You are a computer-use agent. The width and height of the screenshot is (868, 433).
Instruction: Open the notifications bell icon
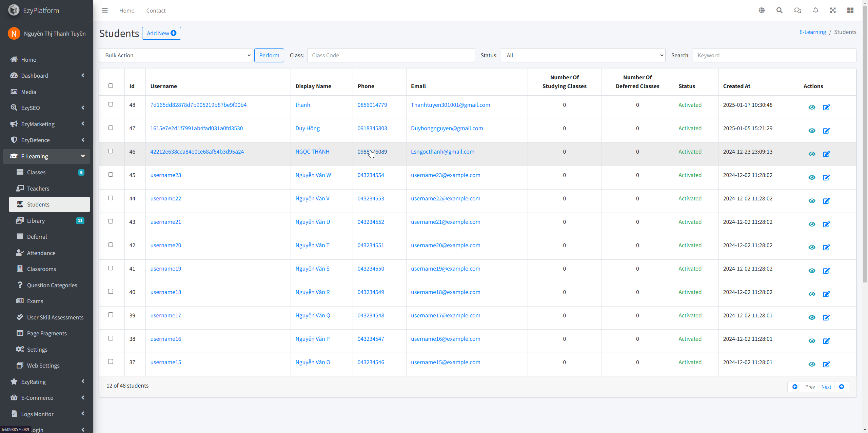point(815,11)
